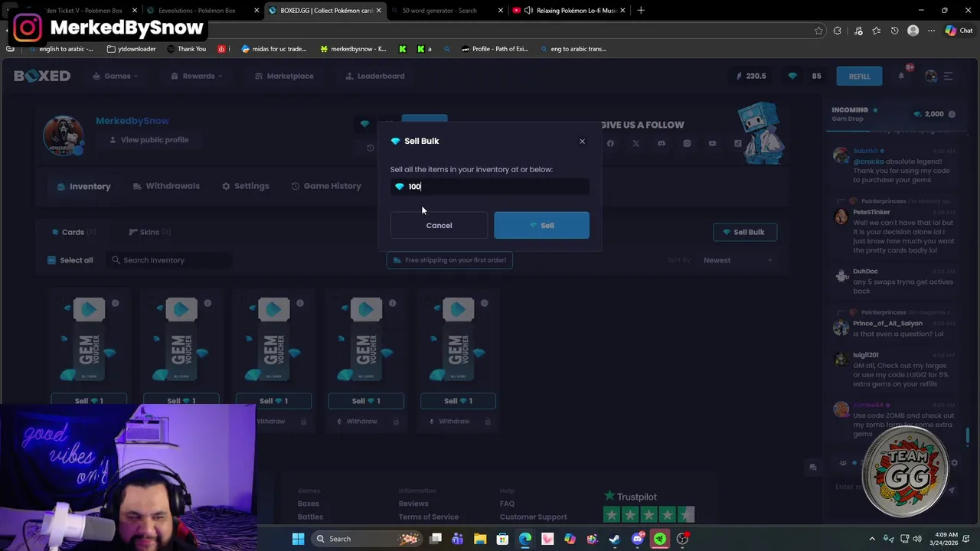Select the Cards sub-tab

pyautogui.click(x=73, y=232)
